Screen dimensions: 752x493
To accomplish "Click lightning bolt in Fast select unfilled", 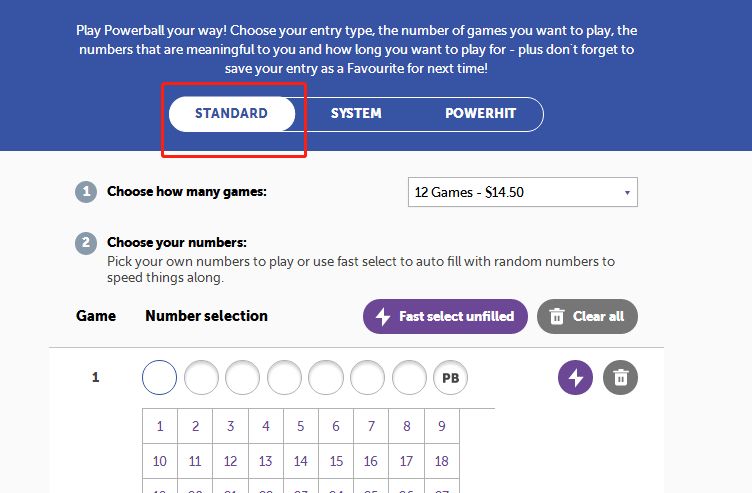I will click(383, 317).
